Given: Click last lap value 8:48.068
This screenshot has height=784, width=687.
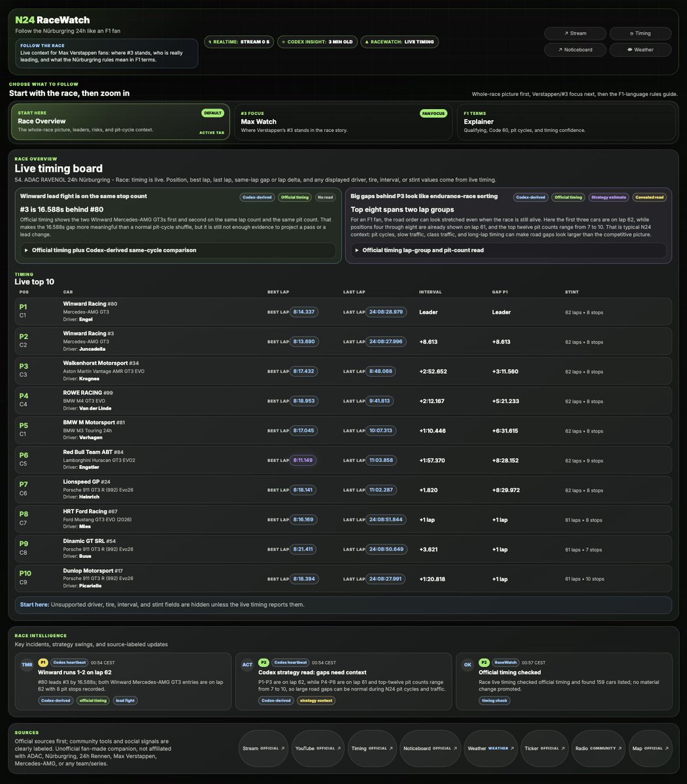Looking at the screenshot, I should coord(380,371).
